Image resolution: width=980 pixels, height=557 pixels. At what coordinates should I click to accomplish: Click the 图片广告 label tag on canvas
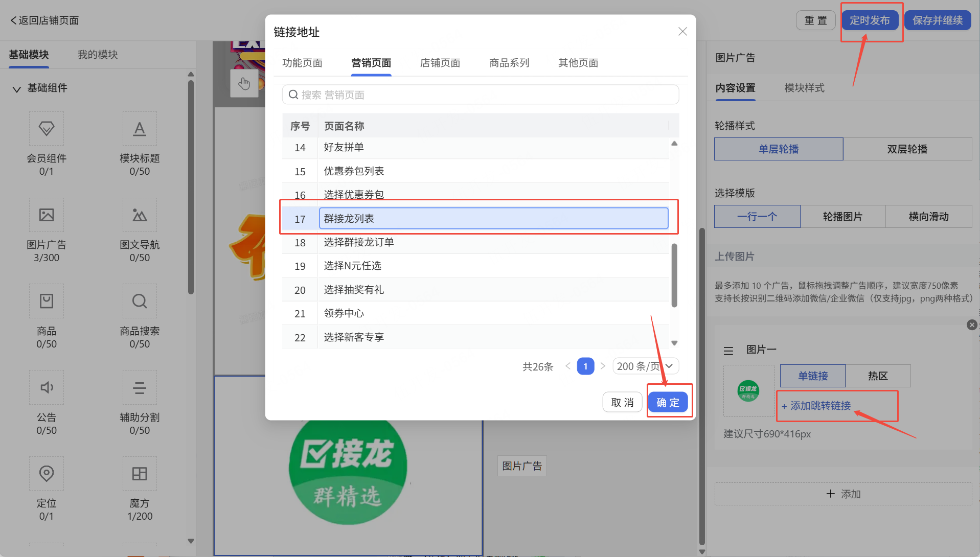(x=522, y=466)
